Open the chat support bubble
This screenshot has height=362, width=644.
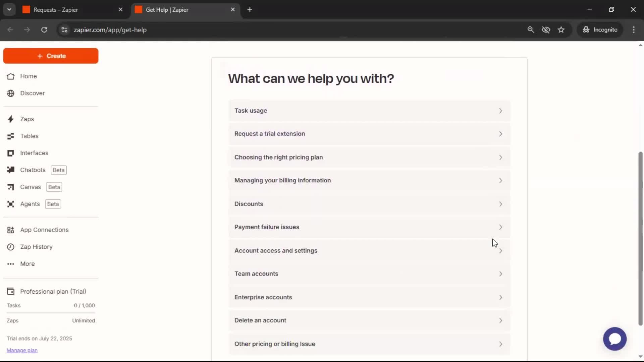614,339
